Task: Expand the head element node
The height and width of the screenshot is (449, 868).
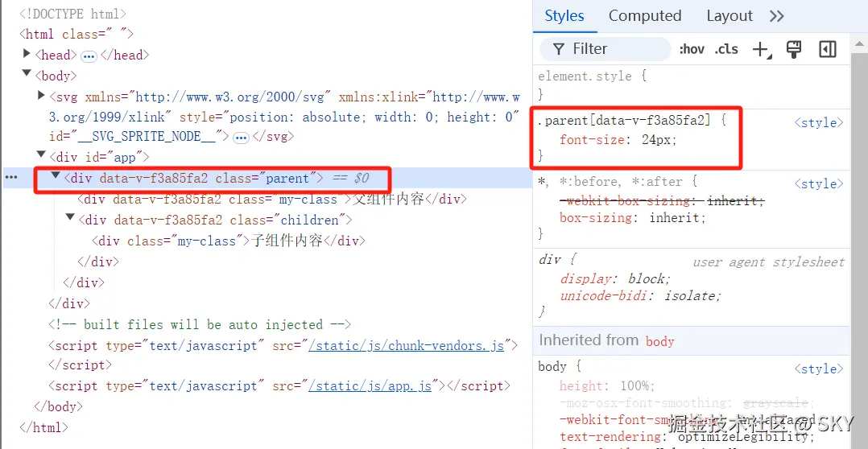Action: [x=27, y=54]
